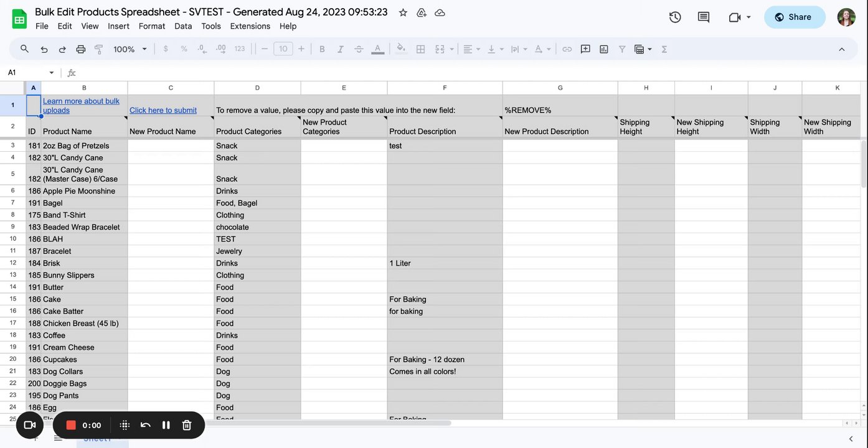The image size is (868, 448).
Task: Open the A1 name box dropdown
Action: click(x=51, y=73)
